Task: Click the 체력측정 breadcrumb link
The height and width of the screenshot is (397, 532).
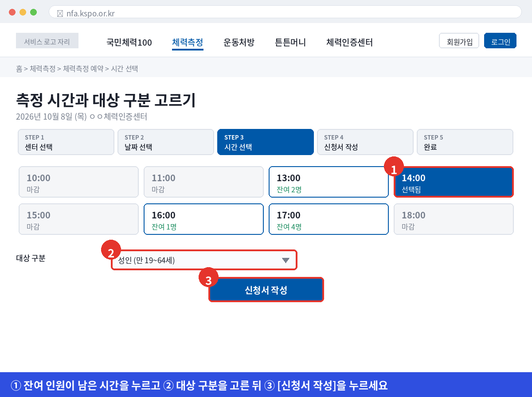Action: 43,69
